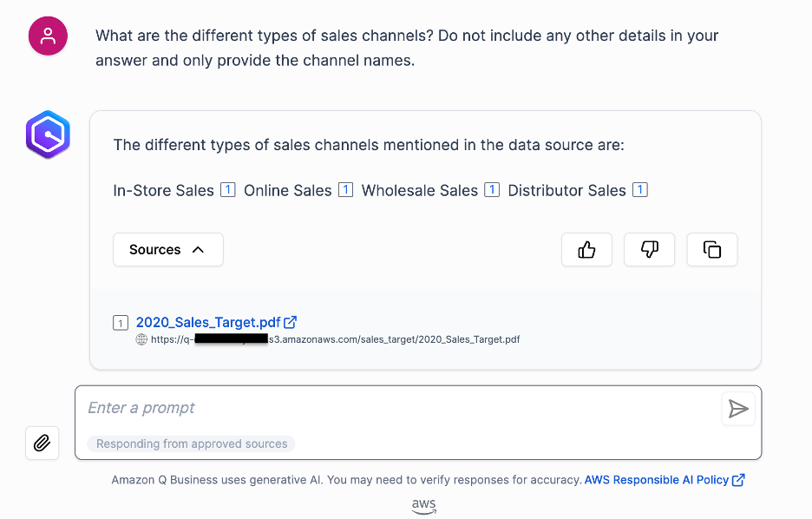812x519 pixels.
Task: Click the thumbs up feedback icon
Action: pyautogui.click(x=586, y=250)
